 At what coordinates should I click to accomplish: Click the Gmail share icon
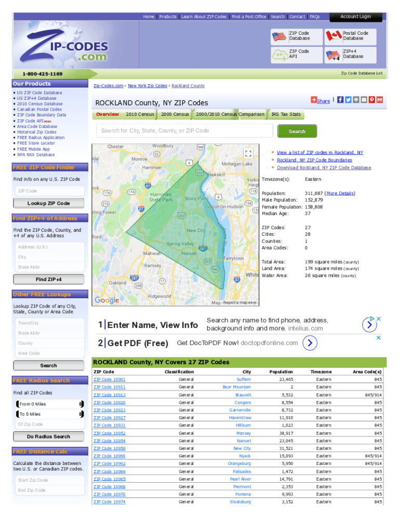click(380, 100)
